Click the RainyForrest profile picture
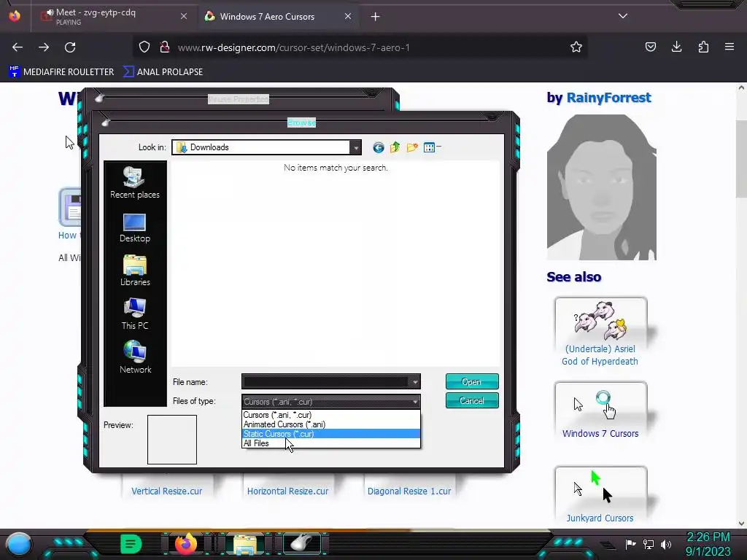The height and width of the screenshot is (560, 747). pyautogui.click(x=601, y=187)
